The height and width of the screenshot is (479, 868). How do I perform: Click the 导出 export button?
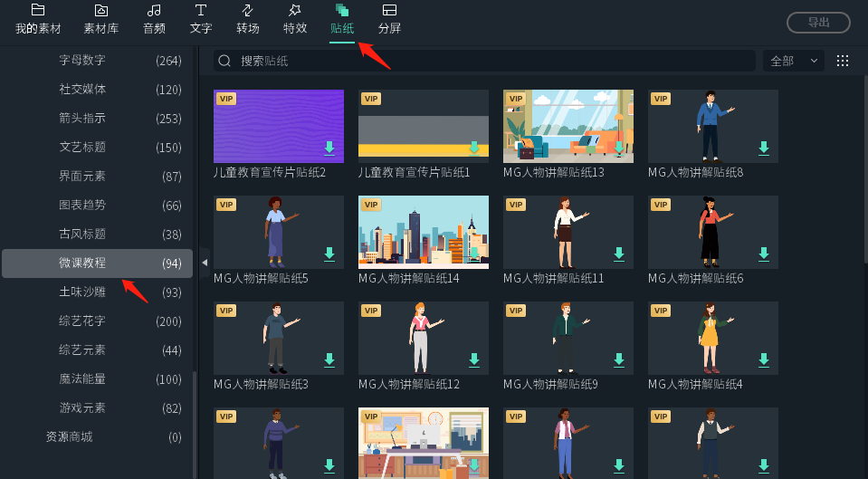point(818,23)
